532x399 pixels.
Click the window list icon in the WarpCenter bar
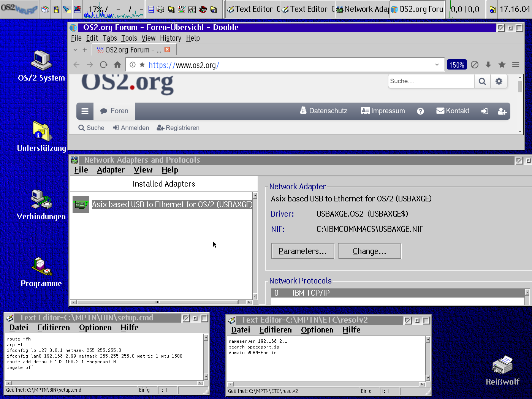[x=45, y=9]
